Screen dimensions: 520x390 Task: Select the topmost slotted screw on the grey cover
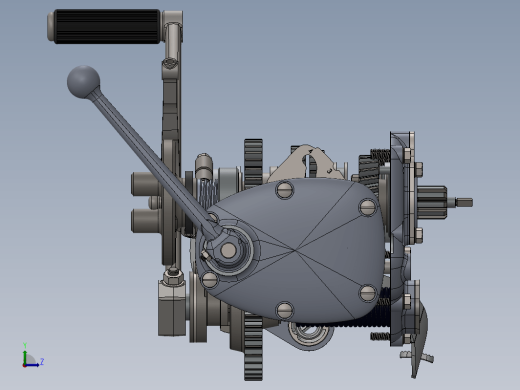tap(285, 190)
